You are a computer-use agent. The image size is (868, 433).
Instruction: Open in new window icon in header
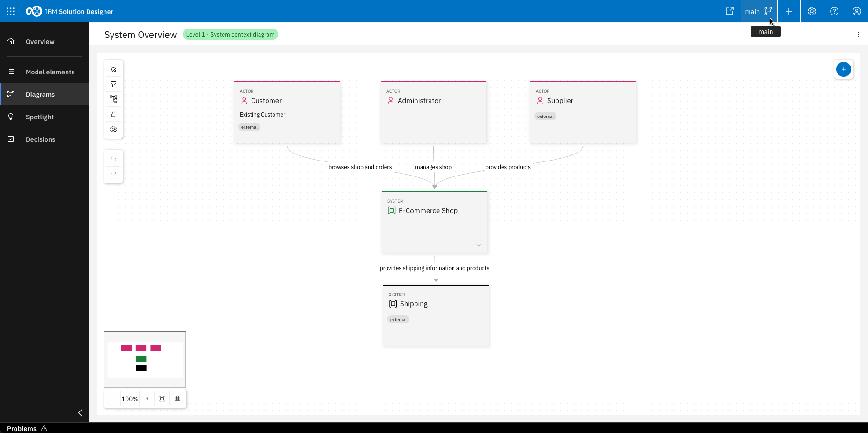coord(729,11)
